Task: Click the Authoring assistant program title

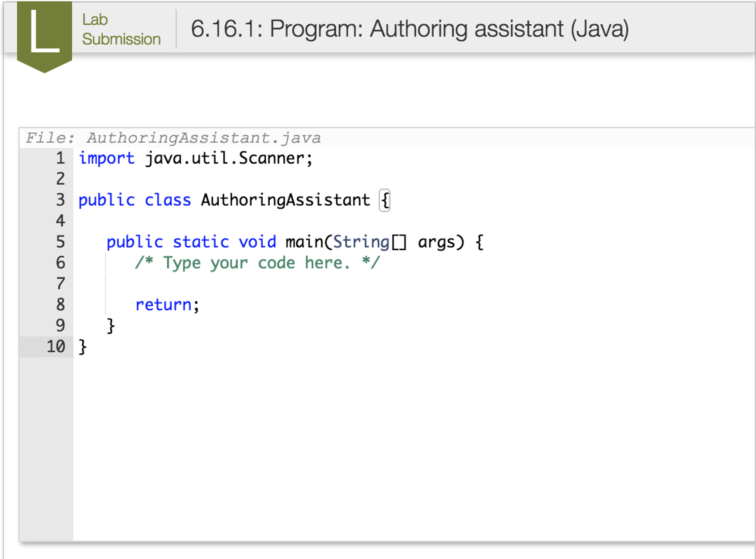Action: pos(409,29)
